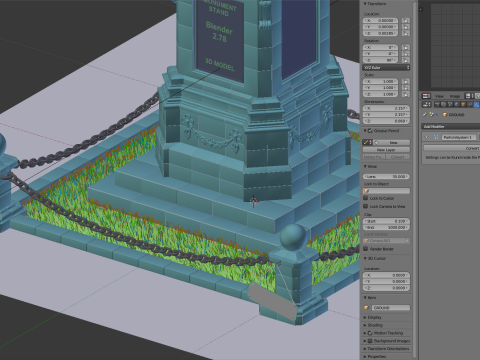Viewport: 480px width, 360px height.
Task: Open the Image menu in the UV editor
Action: click(455, 96)
